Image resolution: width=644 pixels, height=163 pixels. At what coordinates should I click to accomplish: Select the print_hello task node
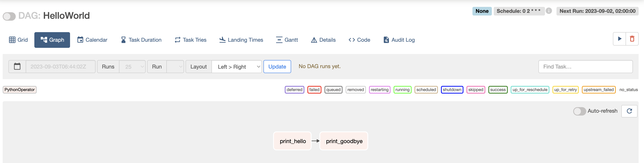click(292, 141)
